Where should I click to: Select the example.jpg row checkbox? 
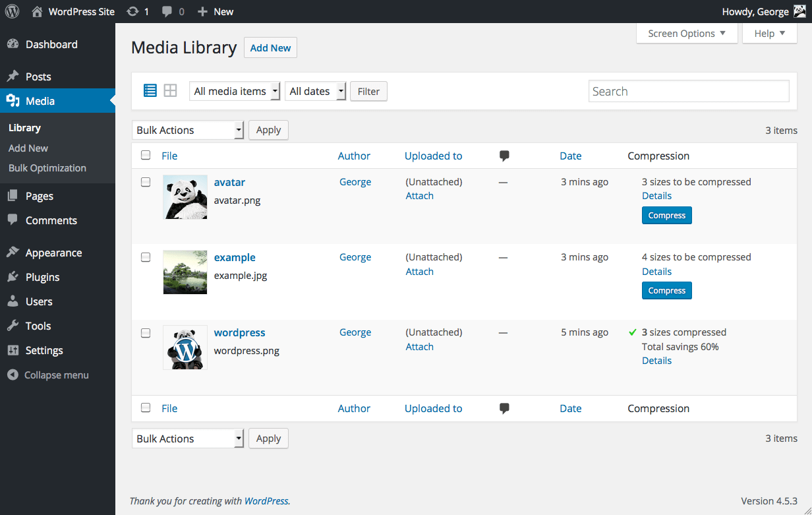pyautogui.click(x=146, y=257)
